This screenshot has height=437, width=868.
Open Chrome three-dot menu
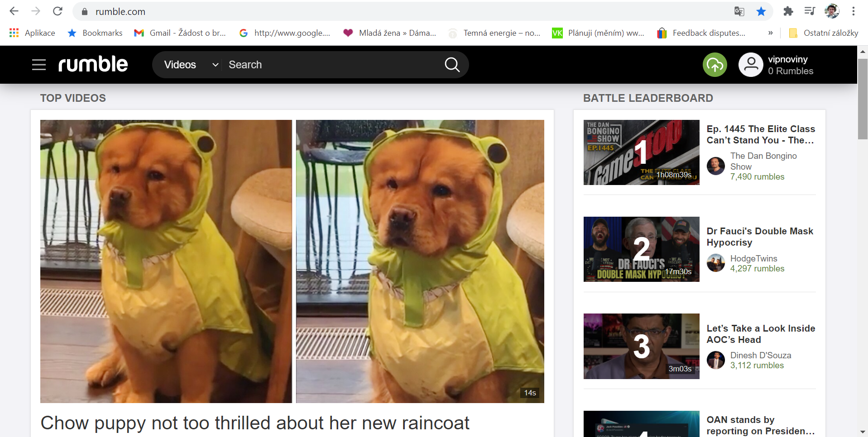pos(854,11)
